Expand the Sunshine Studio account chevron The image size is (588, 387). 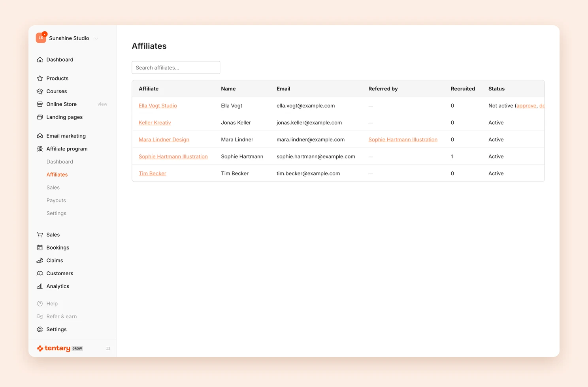click(96, 38)
